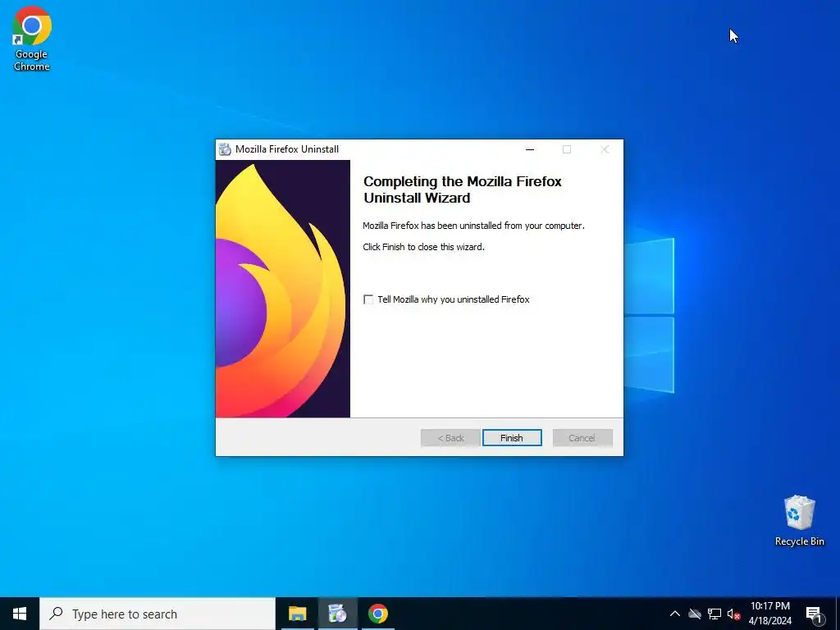Click the taskbar search box
Viewport: 840px width, 630px height.
click(x=157, y=614)
